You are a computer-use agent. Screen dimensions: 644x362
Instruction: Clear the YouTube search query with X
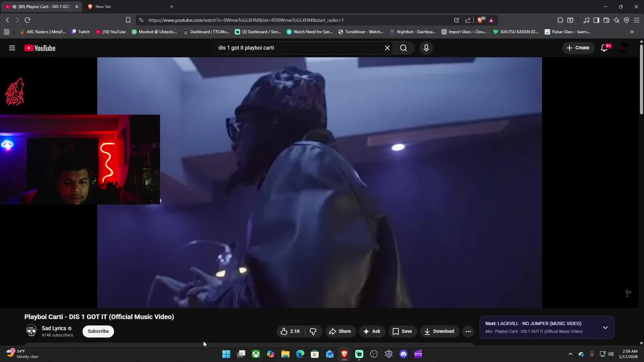pyautogui.click(x=387, y=48)
